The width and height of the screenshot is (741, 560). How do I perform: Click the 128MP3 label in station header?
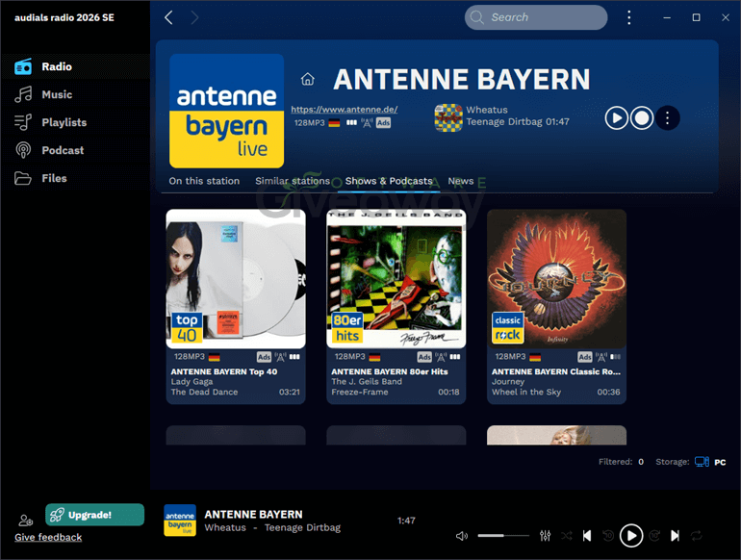(310, 123)
